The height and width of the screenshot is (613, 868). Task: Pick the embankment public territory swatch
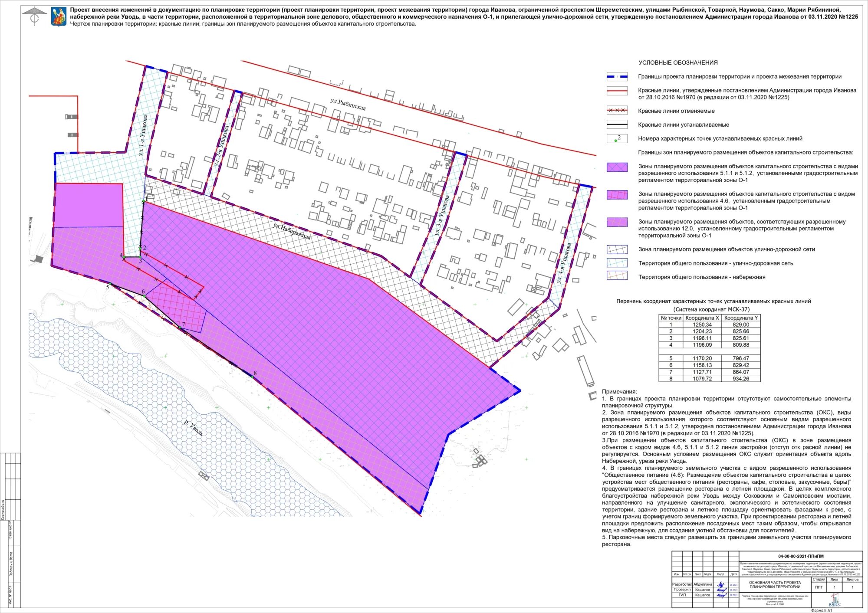[617, 275]
